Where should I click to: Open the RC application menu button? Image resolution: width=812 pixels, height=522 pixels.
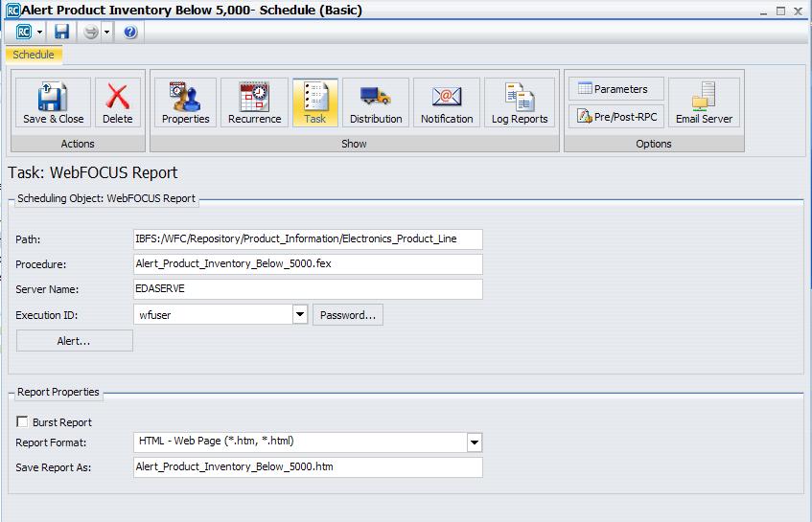click(24, 32)
